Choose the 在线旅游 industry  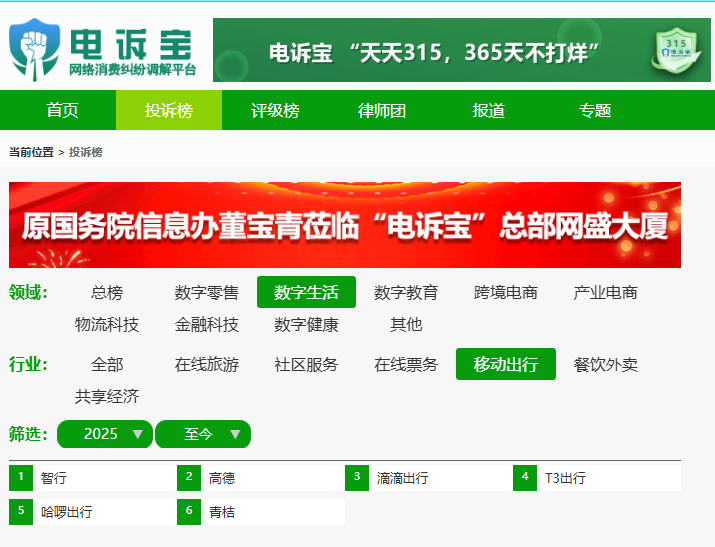point(207,364)
